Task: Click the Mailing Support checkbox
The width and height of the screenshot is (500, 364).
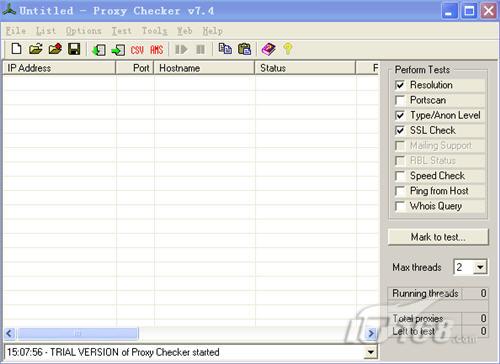Action: [400, 146]
